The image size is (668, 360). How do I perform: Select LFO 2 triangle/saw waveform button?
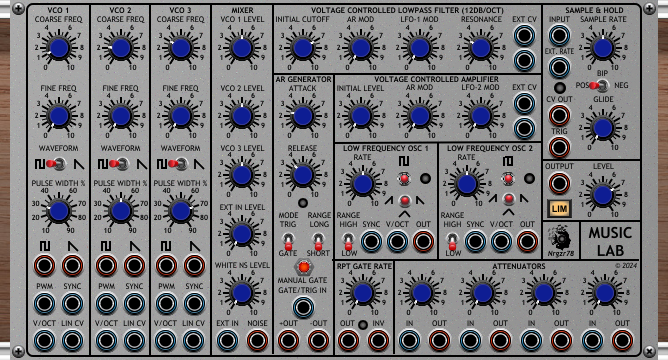(508, 199)
